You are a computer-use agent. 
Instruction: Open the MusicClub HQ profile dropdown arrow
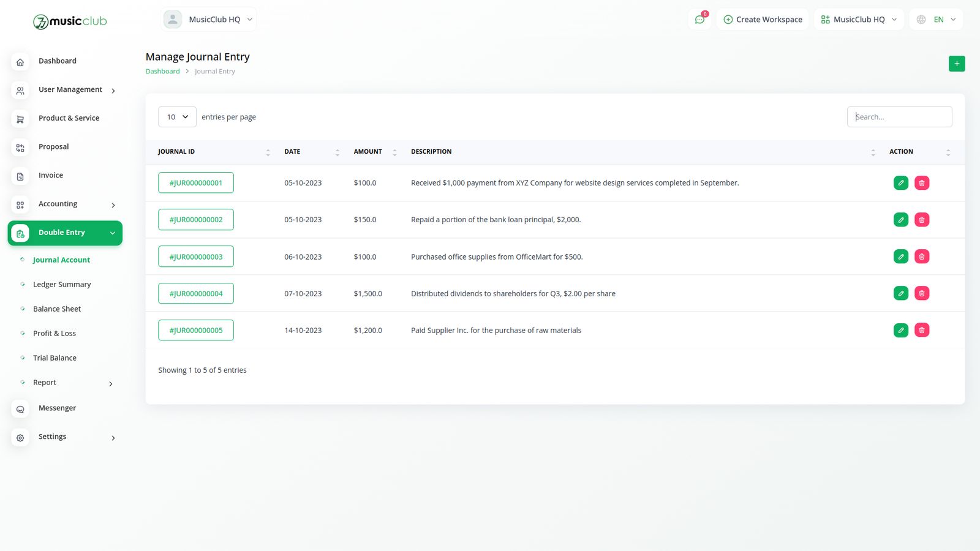click(x=250, y=20)
